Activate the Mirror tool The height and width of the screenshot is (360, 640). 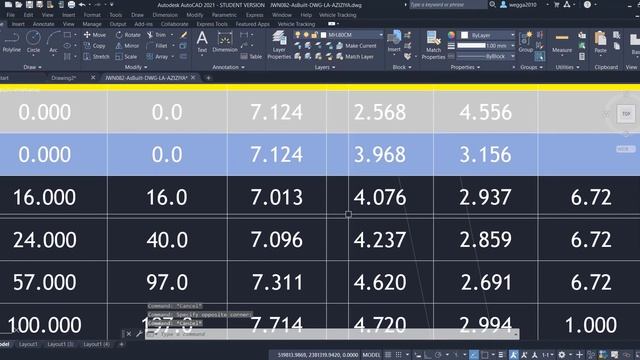pos(127,46)
